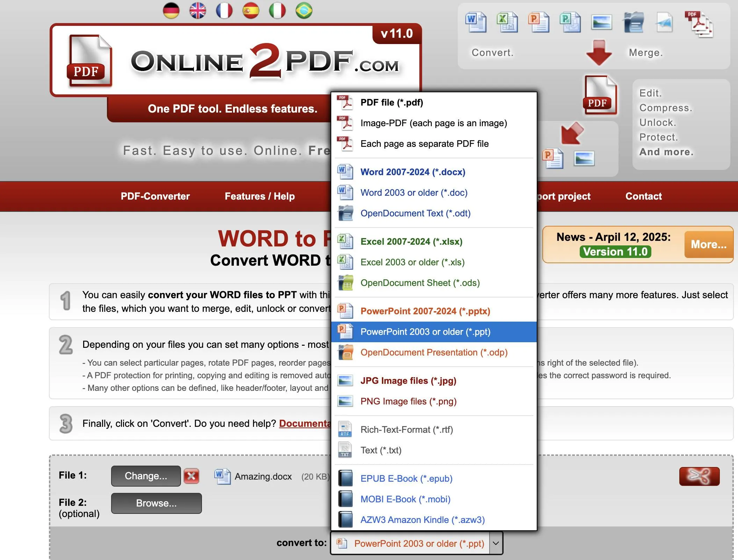Open the PDF-Converter navigation tab

(155, 196)
